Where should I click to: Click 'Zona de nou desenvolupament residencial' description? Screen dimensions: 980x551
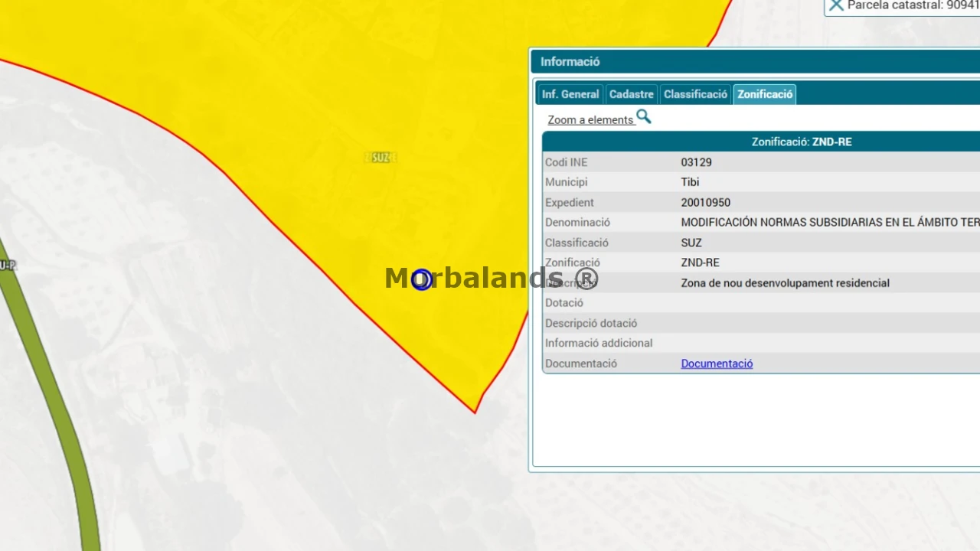(785, 283)
